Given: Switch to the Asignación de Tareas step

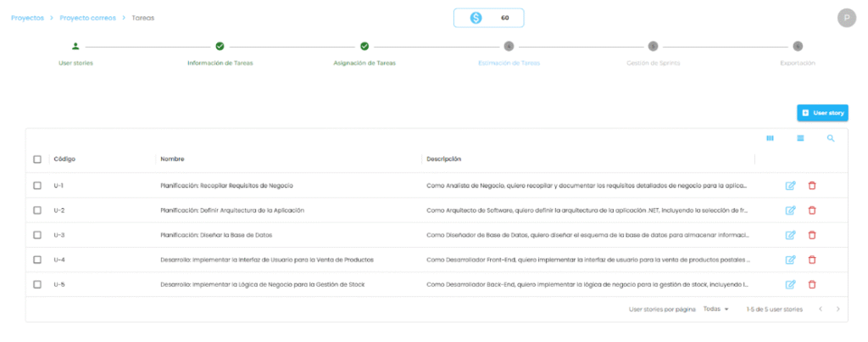Looking at the screenshot, I should pos(364,47).
